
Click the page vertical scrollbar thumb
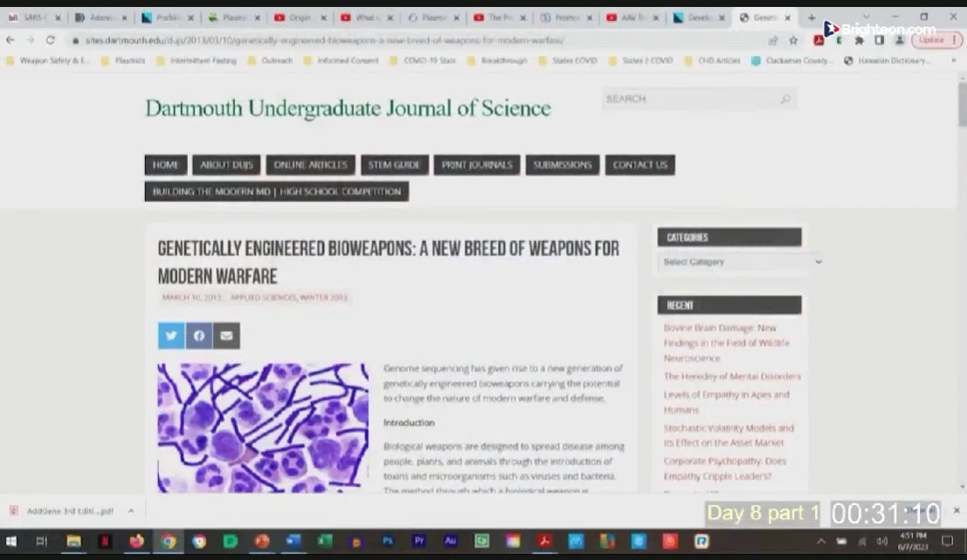pyautogui.click(x=962, y=104)
